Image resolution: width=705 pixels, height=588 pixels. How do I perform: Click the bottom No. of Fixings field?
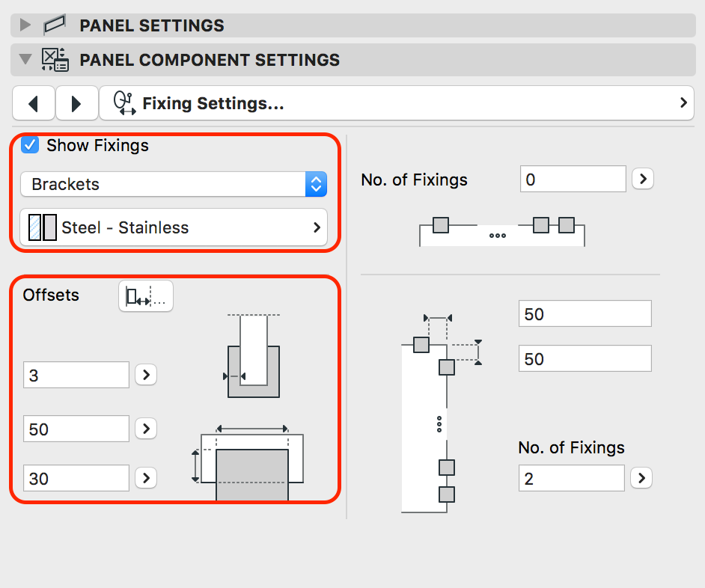click(570, 478)
